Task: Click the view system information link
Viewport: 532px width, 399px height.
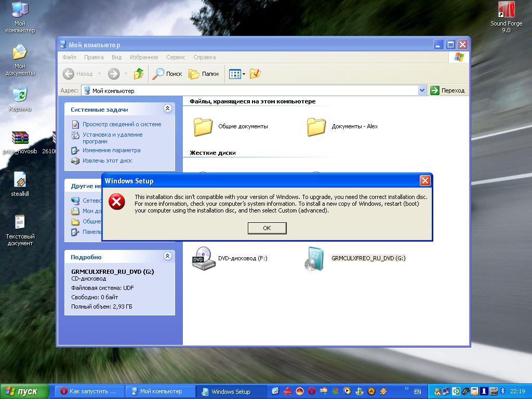Action: tap(122, 124)
